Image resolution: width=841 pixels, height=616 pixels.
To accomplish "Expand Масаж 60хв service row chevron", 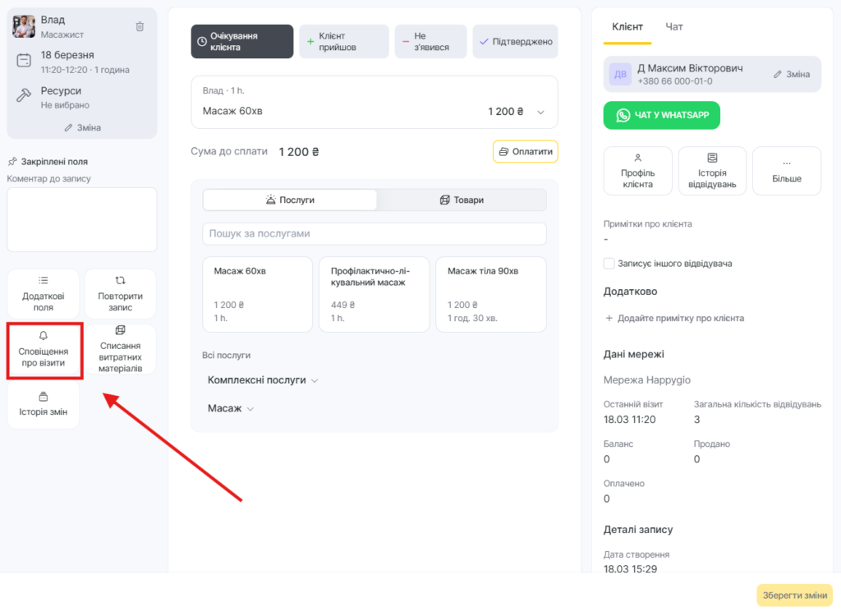I will click(540, 112).
